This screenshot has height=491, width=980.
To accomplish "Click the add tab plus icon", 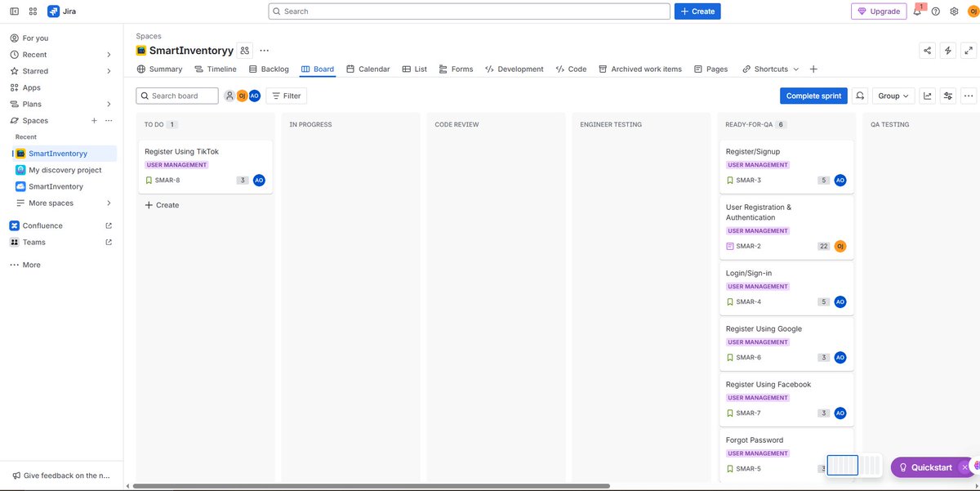I will (x=813, y=69).
